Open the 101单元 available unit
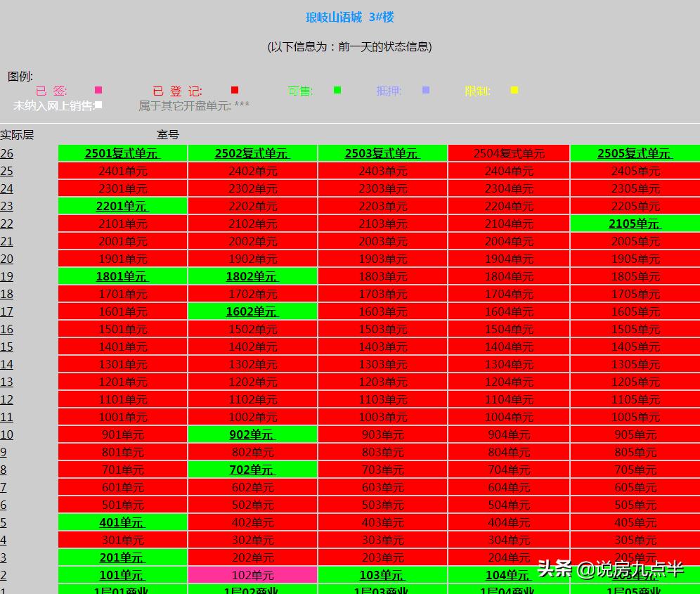 (122, 575)
